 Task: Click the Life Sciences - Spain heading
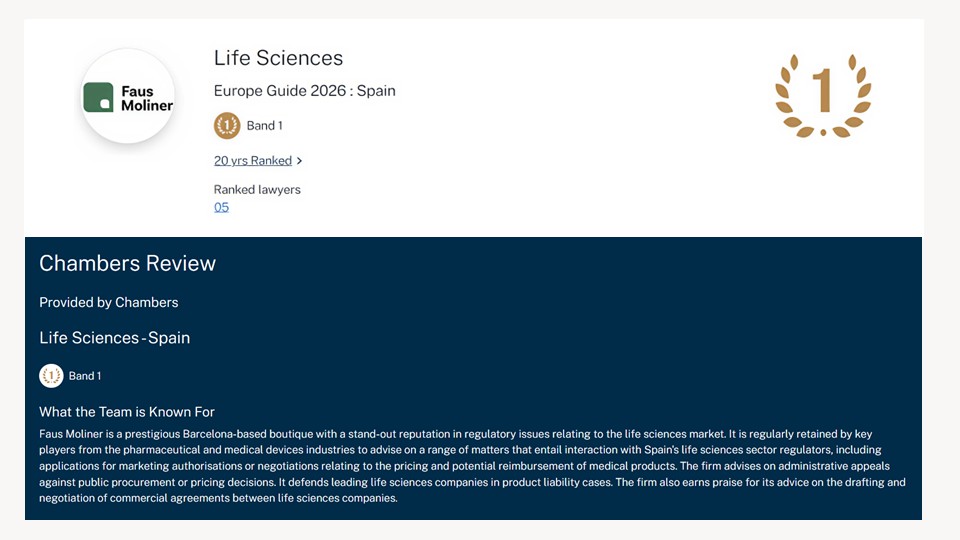pyautogui.click(x=114, y=338)
